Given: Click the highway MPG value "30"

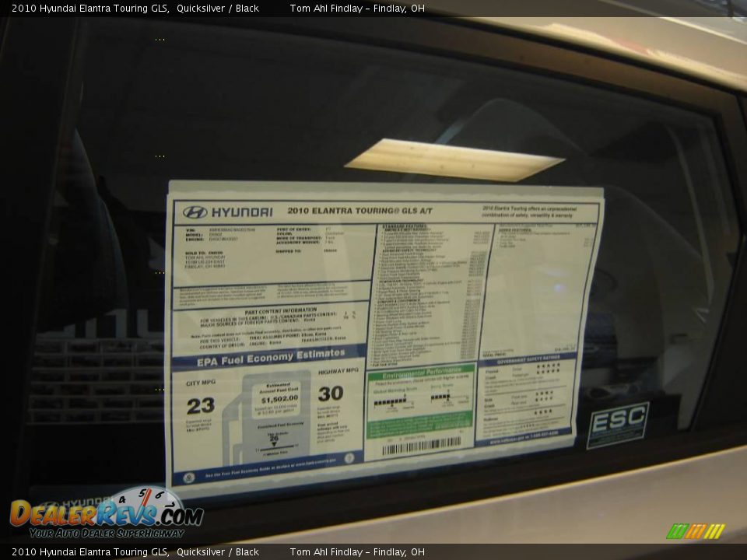Looking at the screenshot, I should click(331, 394).
